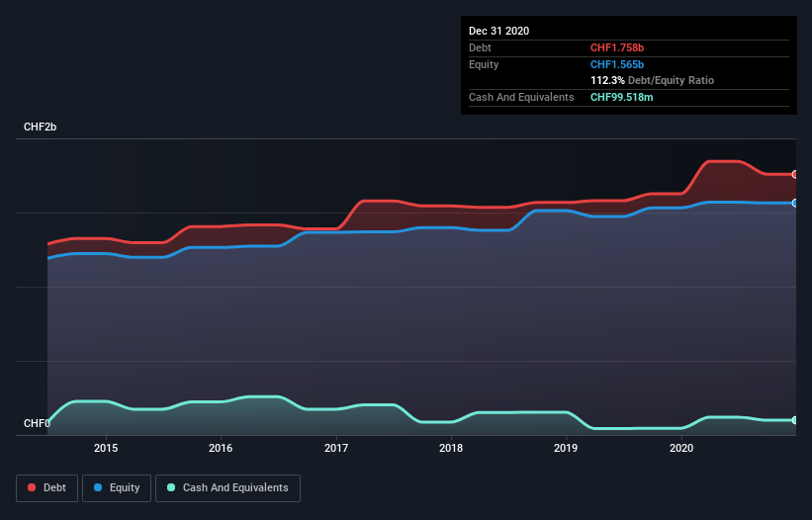Click the 2019 x-axis label
Image resolution: width=812 pixels, height=520 pixels.
566,448
